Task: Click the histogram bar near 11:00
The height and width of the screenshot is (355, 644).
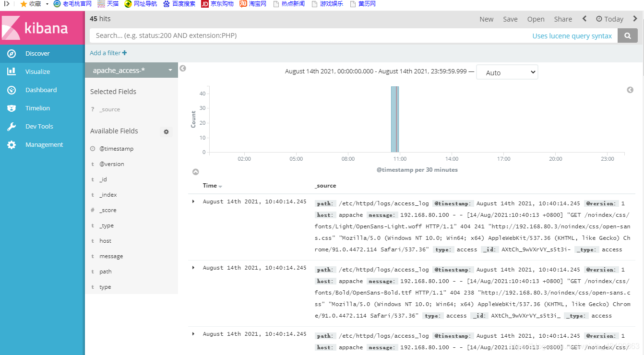Action: pyautogui.click(x=394, y=119)
